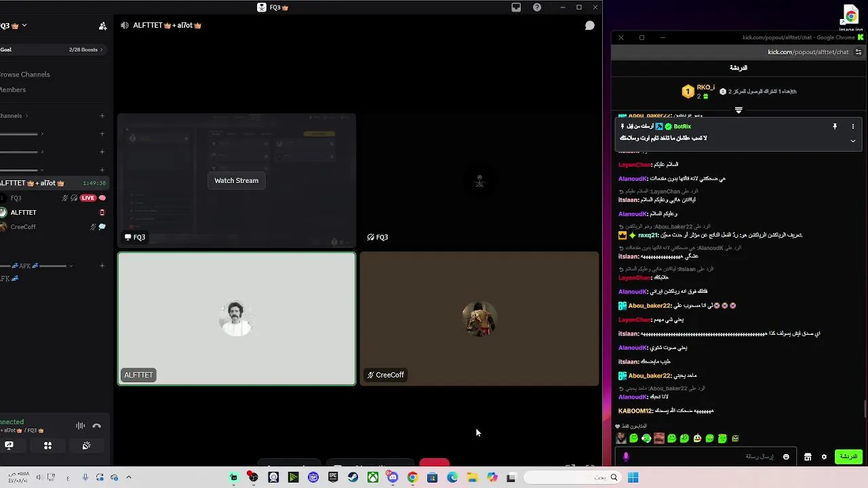Click the Kick chat message input field

(705, 457)
